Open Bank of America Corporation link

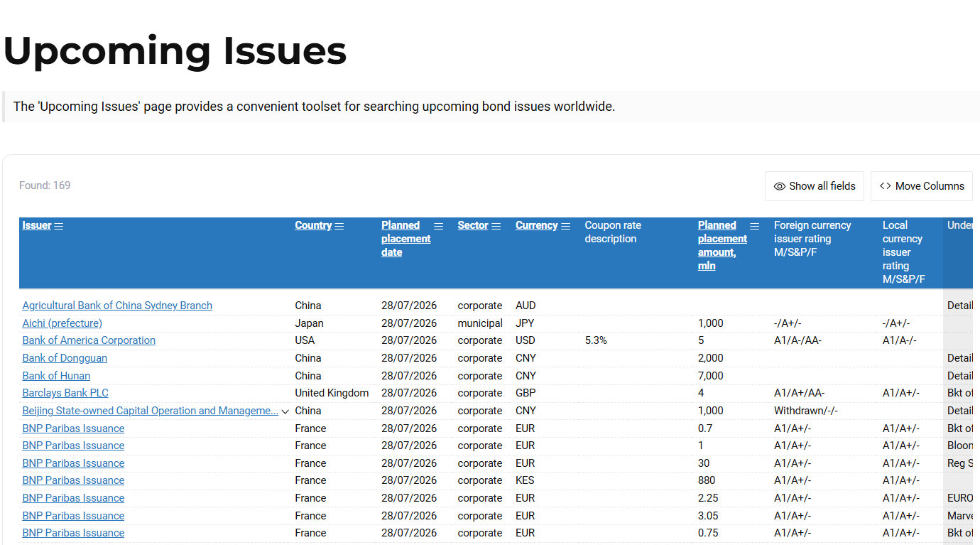pyautogui.click(x=89, y=340)
